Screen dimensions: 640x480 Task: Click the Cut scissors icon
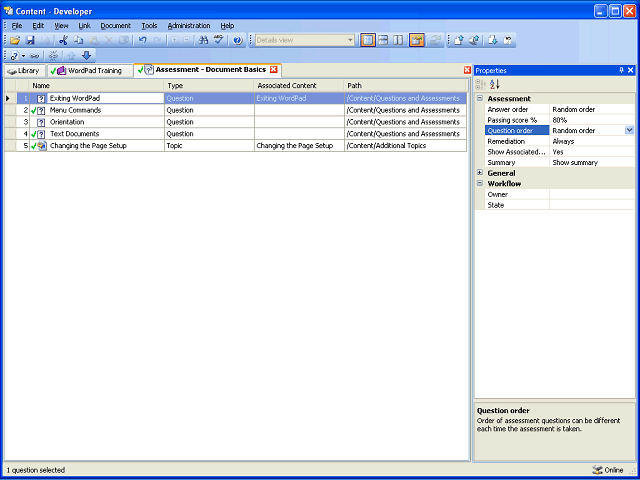pyautogui.click(x=63, y=40)
